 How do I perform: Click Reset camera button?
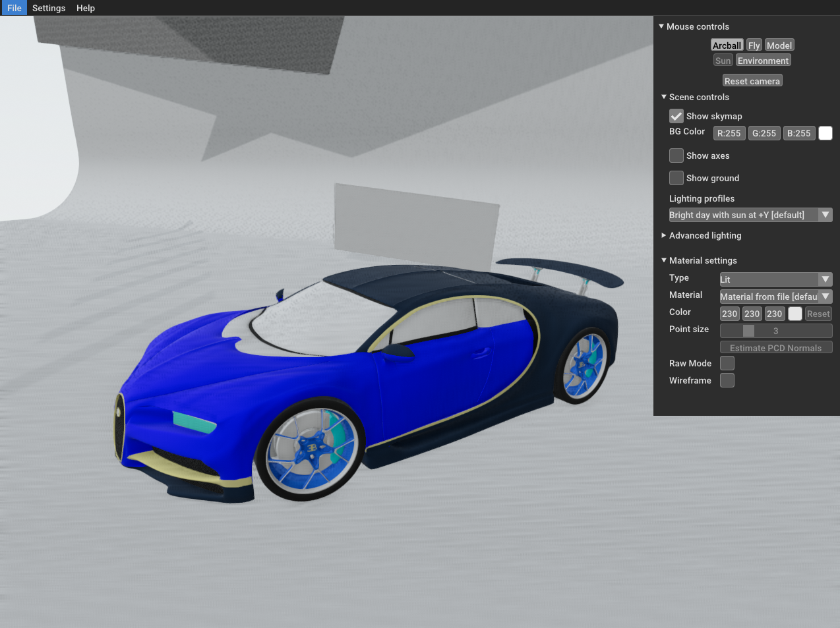pyautogui.click(x=752, y=80)
